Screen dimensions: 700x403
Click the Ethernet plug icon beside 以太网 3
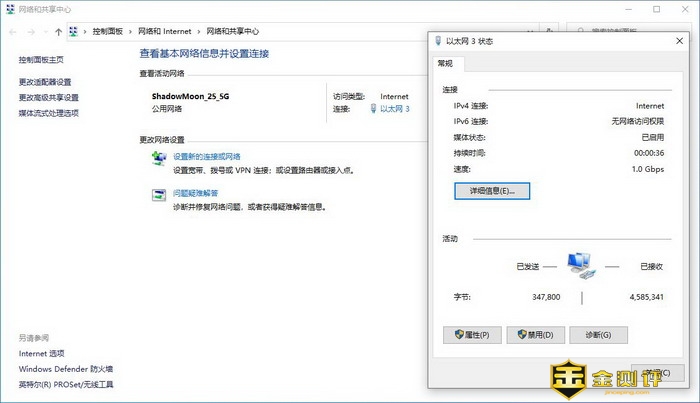[373, 109]
